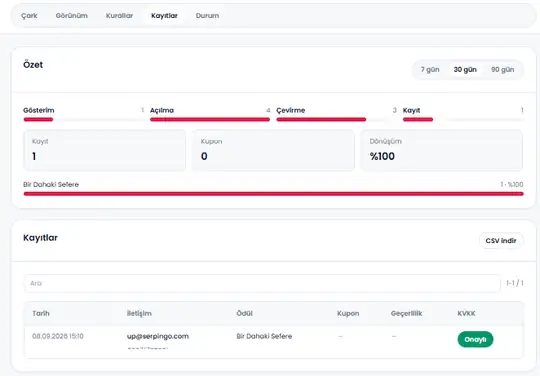The width and height of the screenshot is (540, 376).
Task: Set summary range to 90 gün
Action: pyautogui.click(x=502, y=70)
